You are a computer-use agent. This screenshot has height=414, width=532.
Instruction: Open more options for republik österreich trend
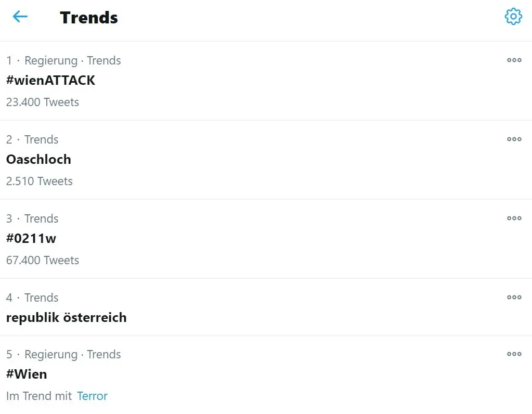point(514,297)
